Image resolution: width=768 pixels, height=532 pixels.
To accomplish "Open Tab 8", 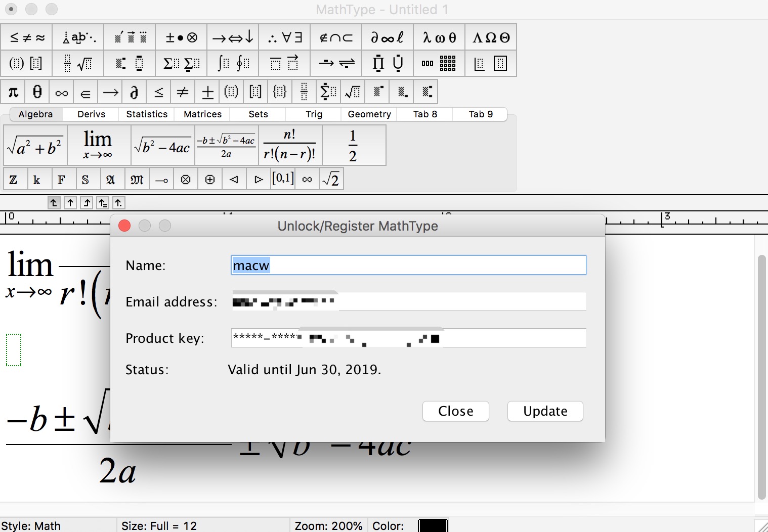I will [x=425, y=114].
